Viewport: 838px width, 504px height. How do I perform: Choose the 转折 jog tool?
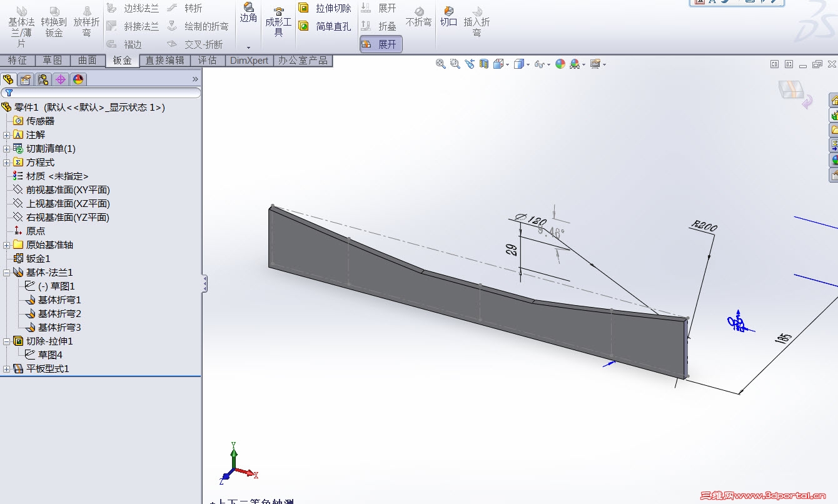coord(184,8)
